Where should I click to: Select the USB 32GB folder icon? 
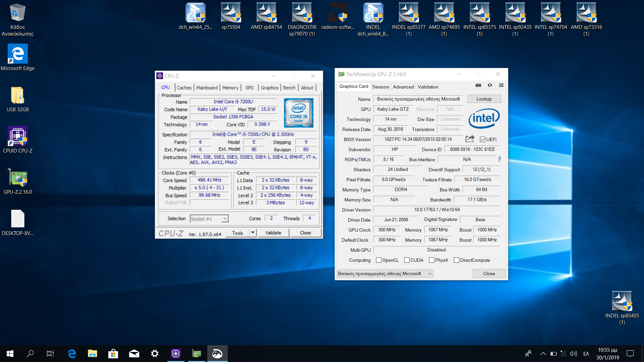pos(17,99)
